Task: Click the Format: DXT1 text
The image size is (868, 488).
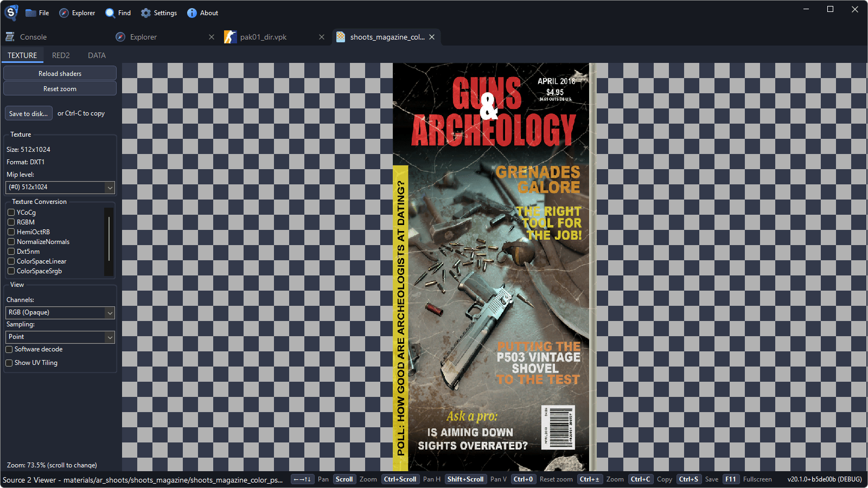Action: point(25,162)
